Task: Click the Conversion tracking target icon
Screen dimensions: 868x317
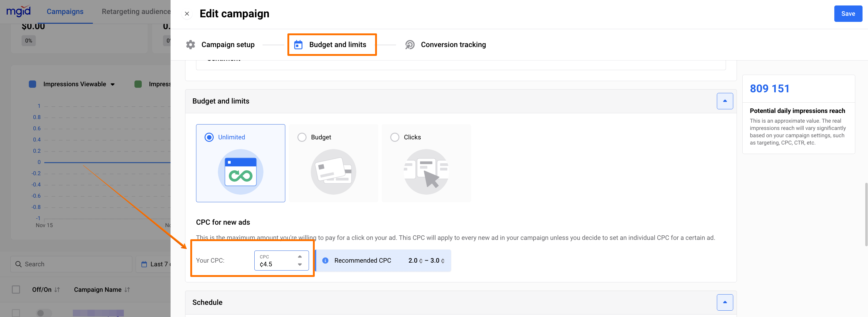Action: click(x=409, y=45)
